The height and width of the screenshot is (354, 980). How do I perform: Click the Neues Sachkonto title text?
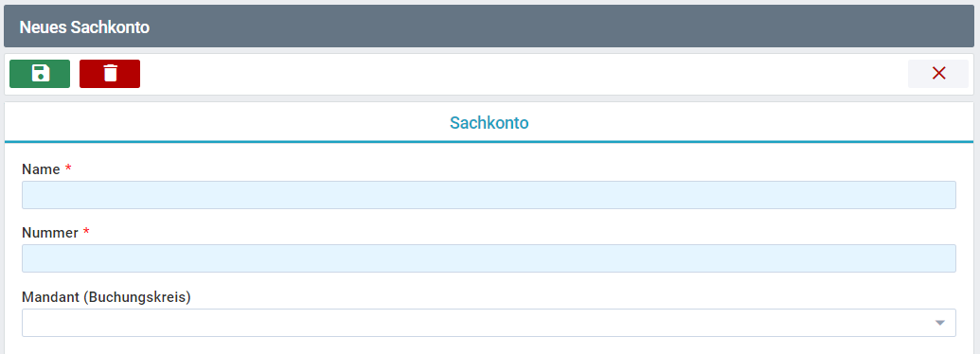[x=84, y=27]
